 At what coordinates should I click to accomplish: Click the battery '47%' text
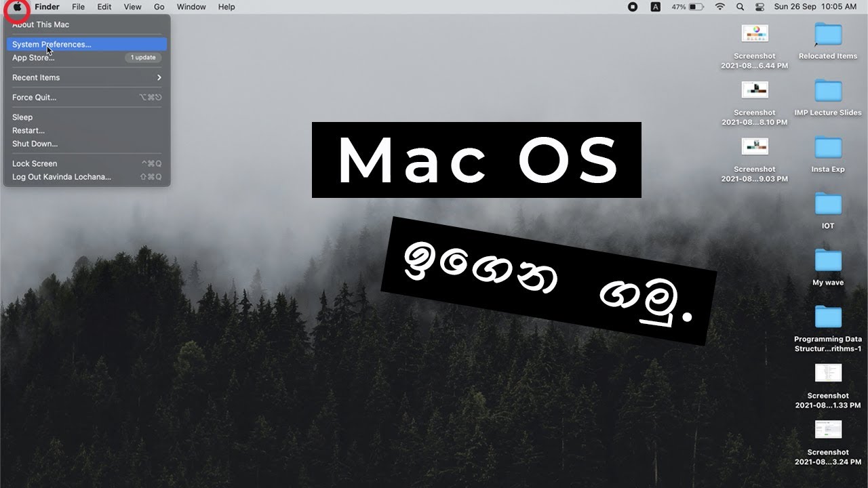point(678,7)
